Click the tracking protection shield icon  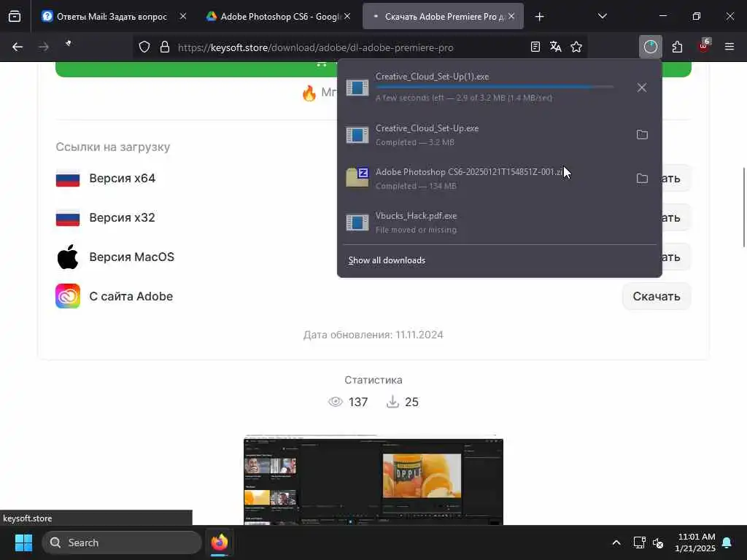click(x=144, y=47)
